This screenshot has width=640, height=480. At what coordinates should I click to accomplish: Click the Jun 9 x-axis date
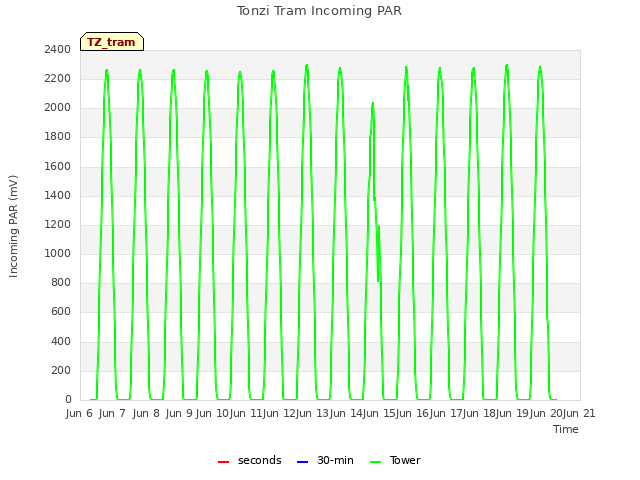click(x=179, y=413)
